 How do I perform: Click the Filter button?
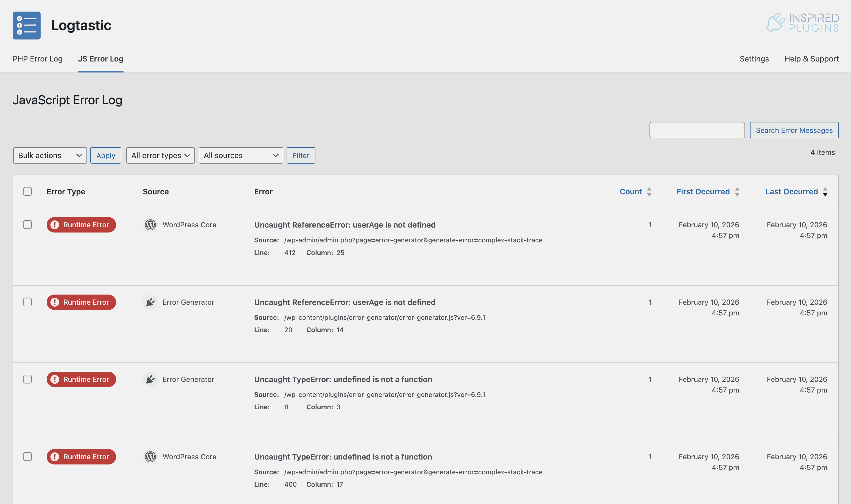pos(301,156)
